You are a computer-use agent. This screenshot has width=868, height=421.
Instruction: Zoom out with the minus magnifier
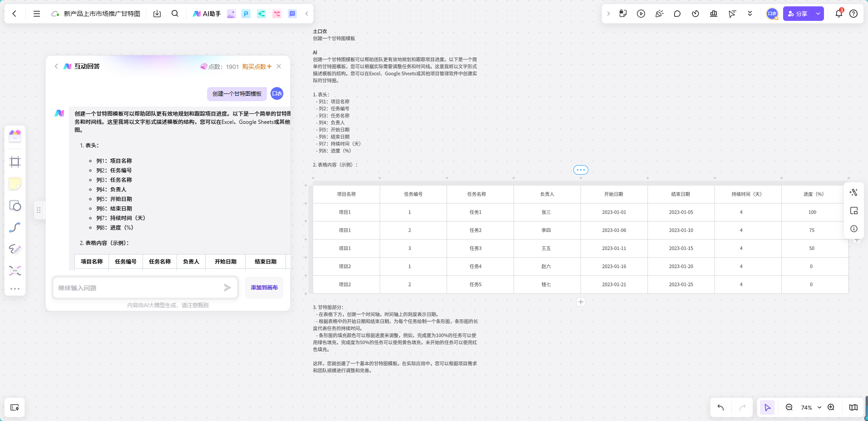pos(789,407)
